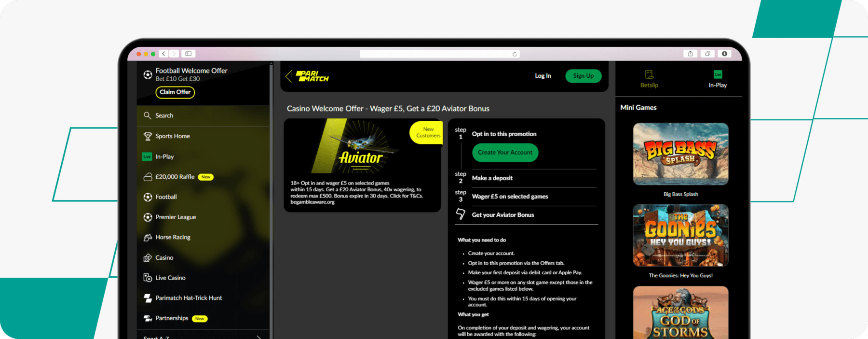Click the sidebar vertical scrollbar
868x339 pixels.
[x=271, y=200]
